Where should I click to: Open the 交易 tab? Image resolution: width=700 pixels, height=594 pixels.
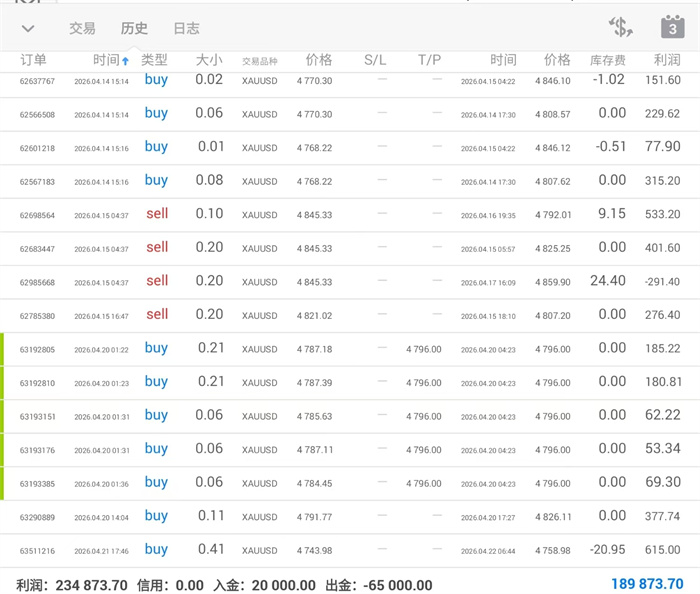82,29
